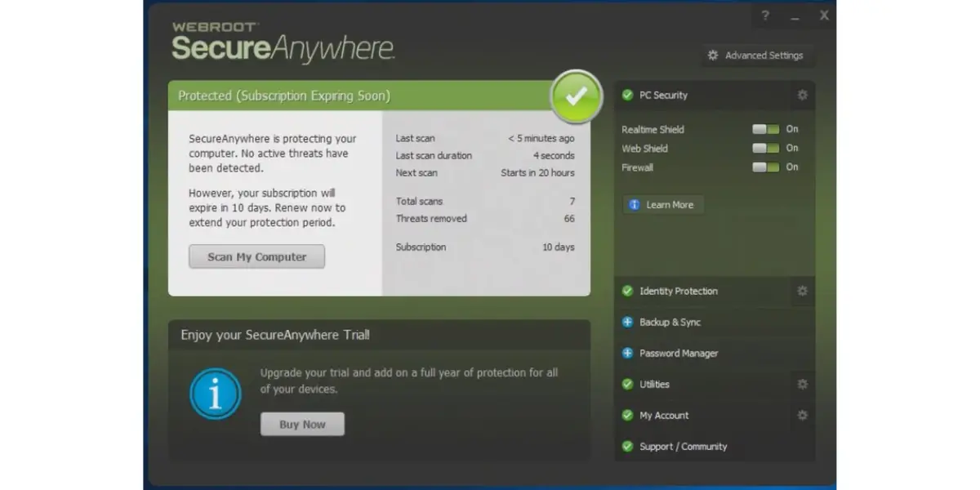This screenshot has height=490, width=980.
Task: Expand the Identity Protection section
Action: 702,291
